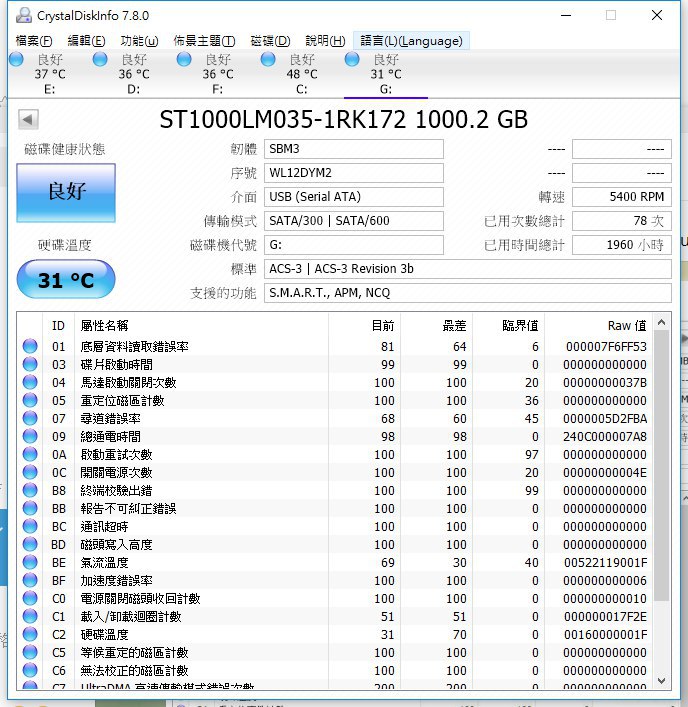This screenshot has width=688, height=707.
Task: Click status orb for attribute 05 row
Action: coord(31,401)
